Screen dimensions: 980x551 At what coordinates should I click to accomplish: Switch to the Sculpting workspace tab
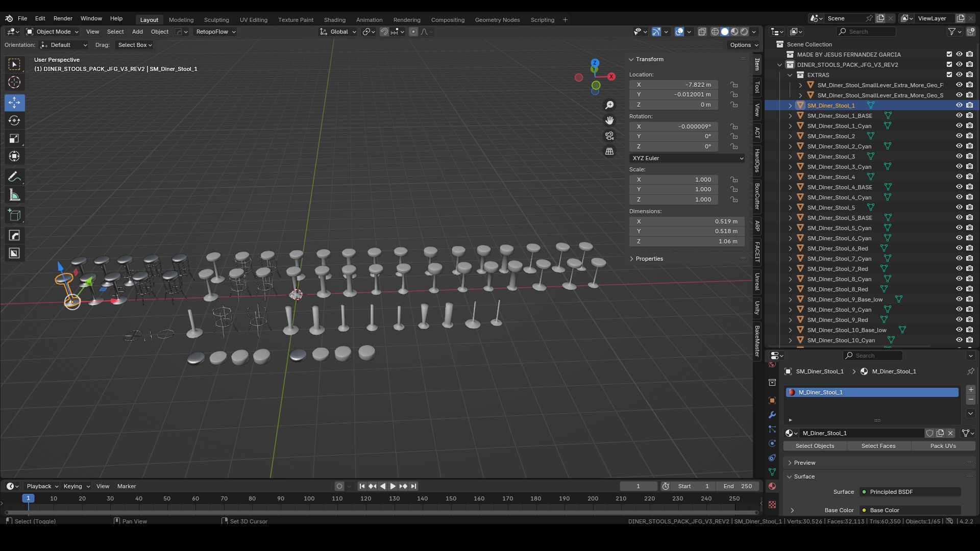point(216,20)
